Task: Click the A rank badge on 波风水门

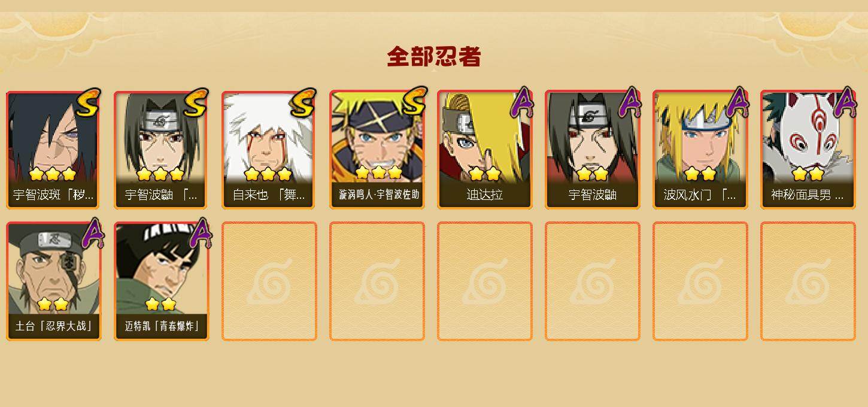Action: pyautogui.click(x=737, y=102)
